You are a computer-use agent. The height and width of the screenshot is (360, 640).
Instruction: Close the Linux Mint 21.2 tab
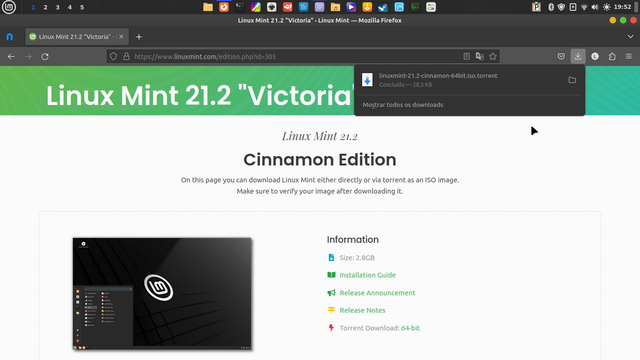coord(121,37)
